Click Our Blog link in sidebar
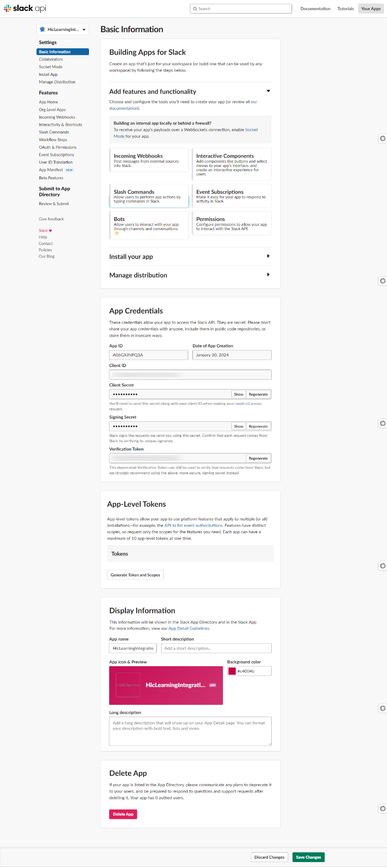 click(47, 256)
